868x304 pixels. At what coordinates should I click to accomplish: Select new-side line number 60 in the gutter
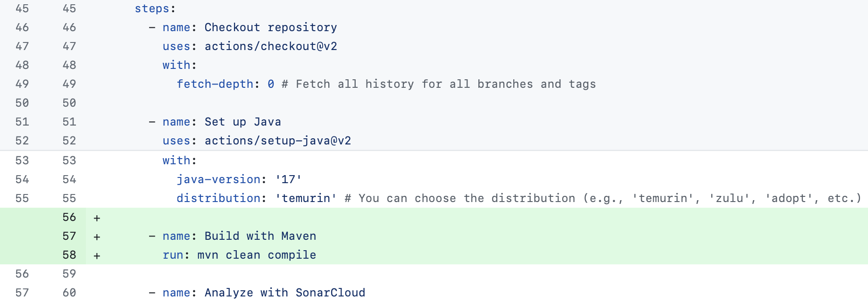(69, 293)
